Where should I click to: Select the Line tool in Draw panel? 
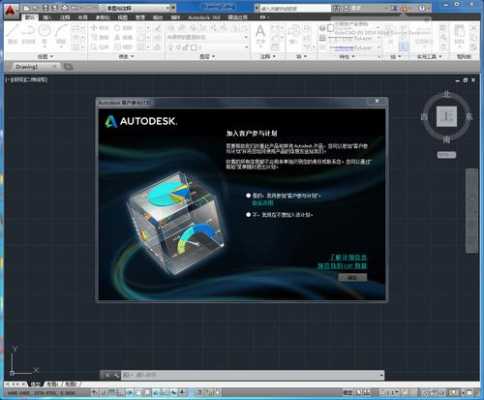(13, 34)
